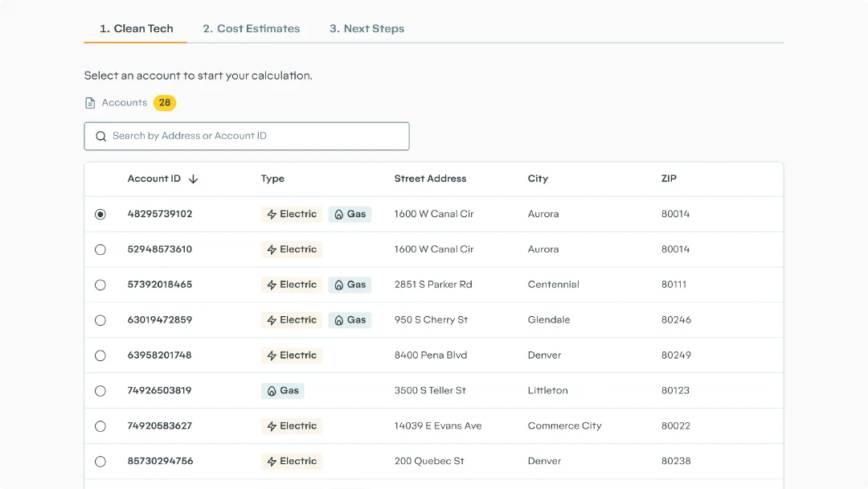This screenshot has width=868, height=489.
Task: Click ZIP code 80123
Action: [x=675, y=390]
